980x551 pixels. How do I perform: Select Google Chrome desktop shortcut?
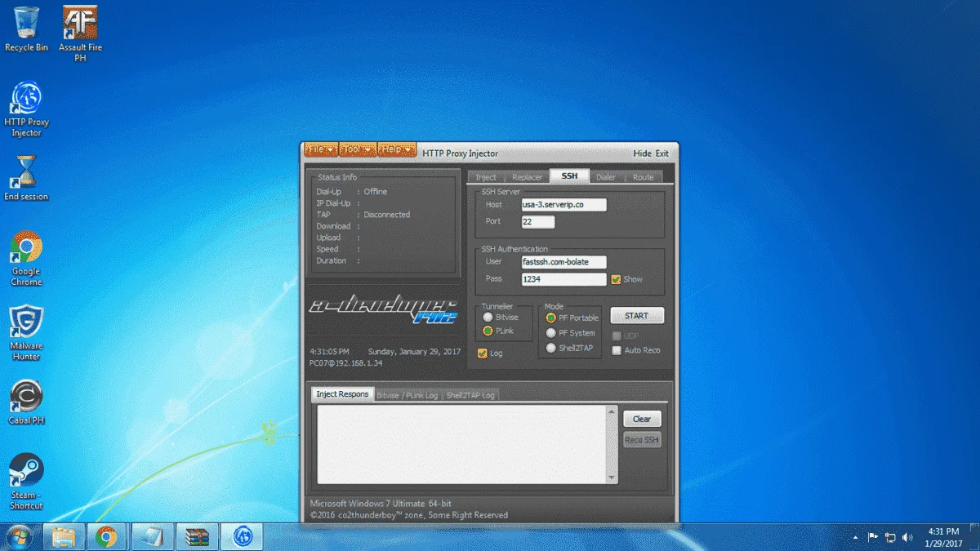tap(26, 259)
